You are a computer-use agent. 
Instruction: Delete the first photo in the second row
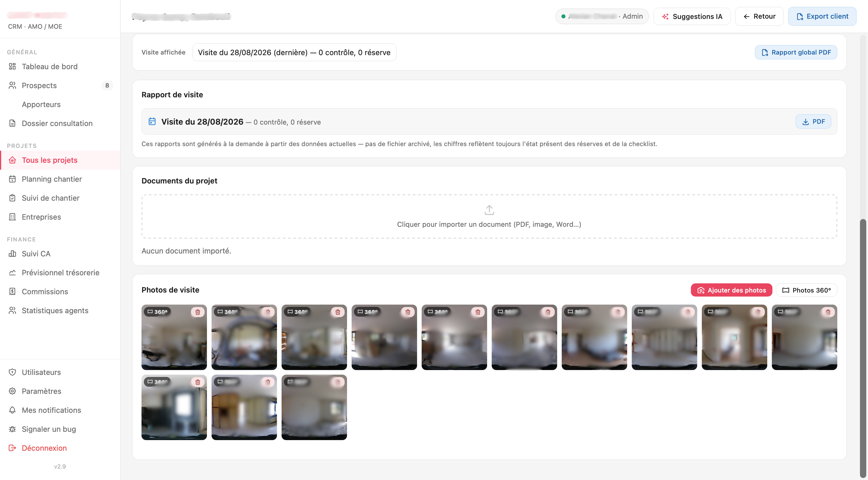[x=198, y=382]
